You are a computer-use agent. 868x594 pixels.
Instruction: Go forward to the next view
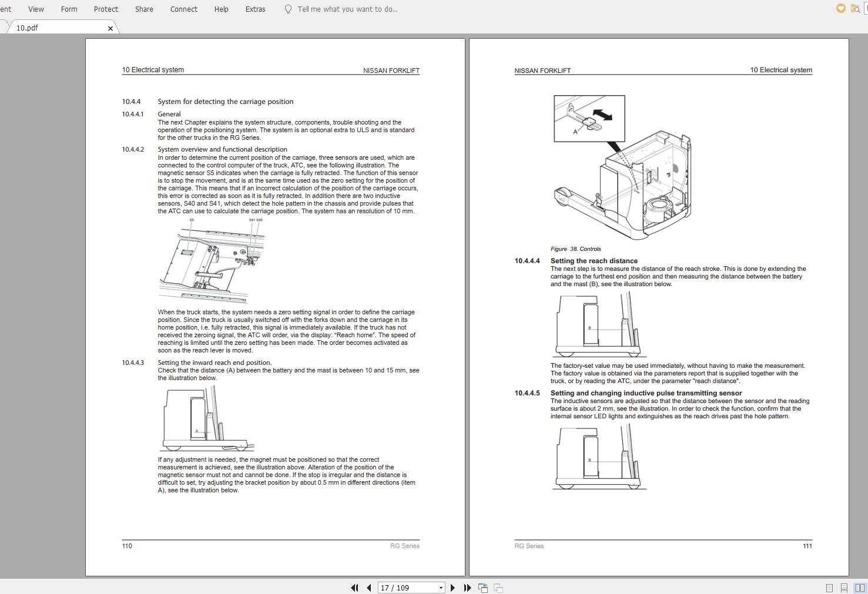497,588
